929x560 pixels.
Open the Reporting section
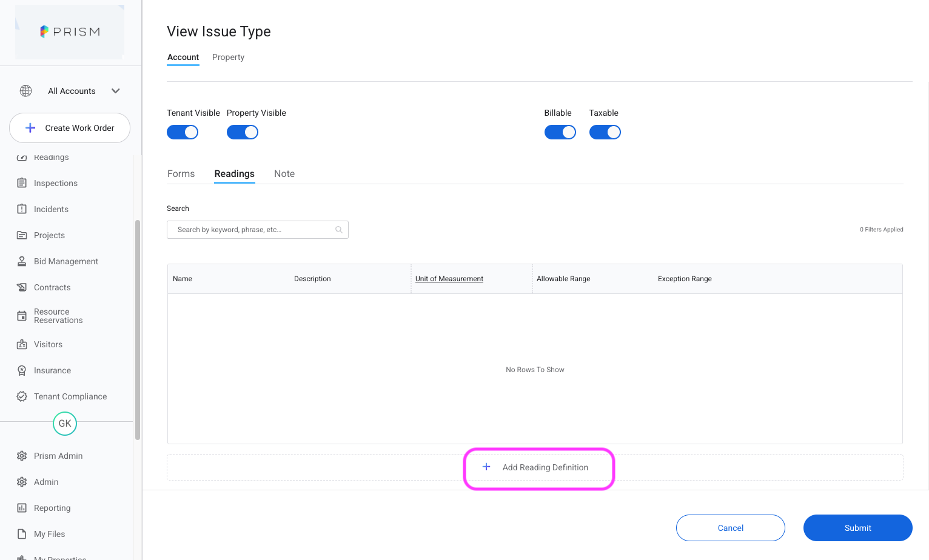52,508
